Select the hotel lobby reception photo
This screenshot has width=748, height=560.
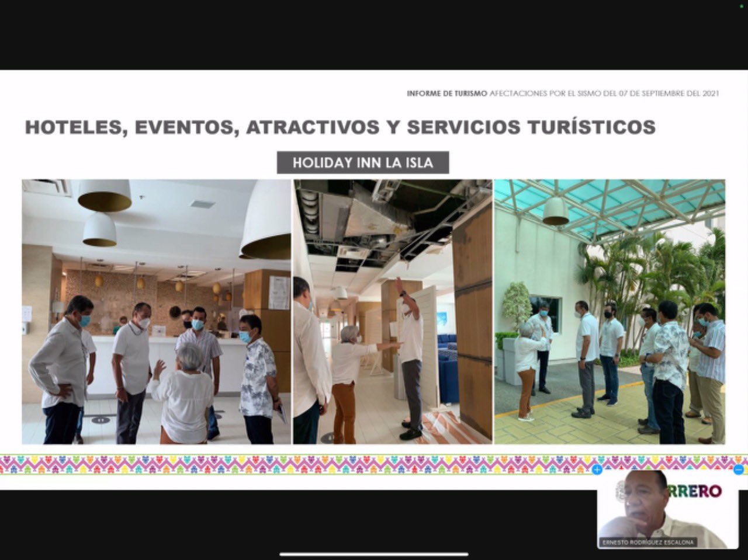pyautogui.click(x=157, y=312)
